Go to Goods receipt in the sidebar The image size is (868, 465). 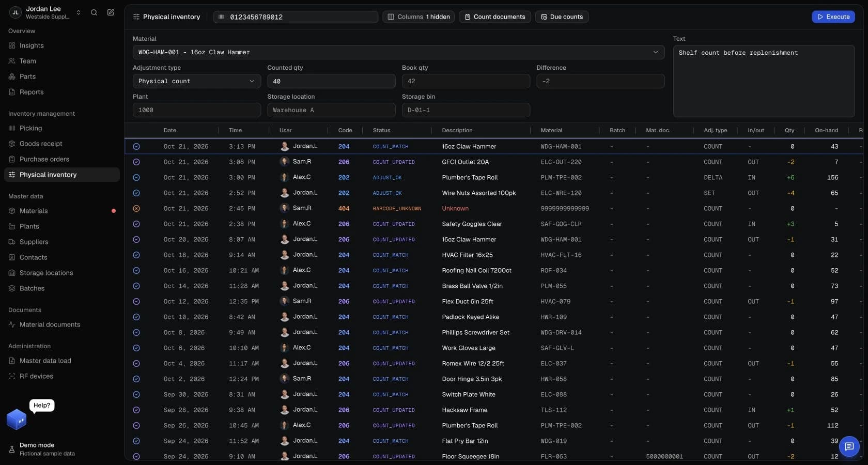(x=62, y=144)
